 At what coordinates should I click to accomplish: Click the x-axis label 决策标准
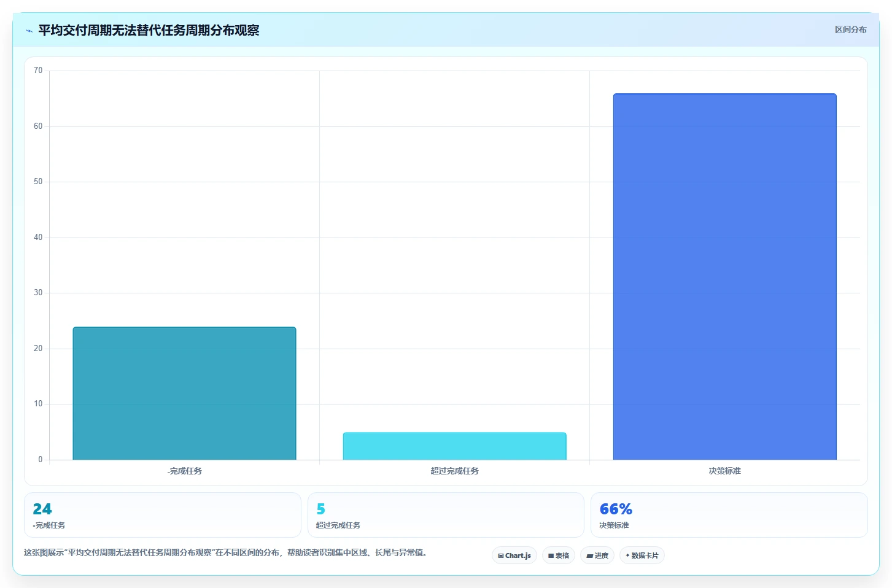(x=725, y=471)
